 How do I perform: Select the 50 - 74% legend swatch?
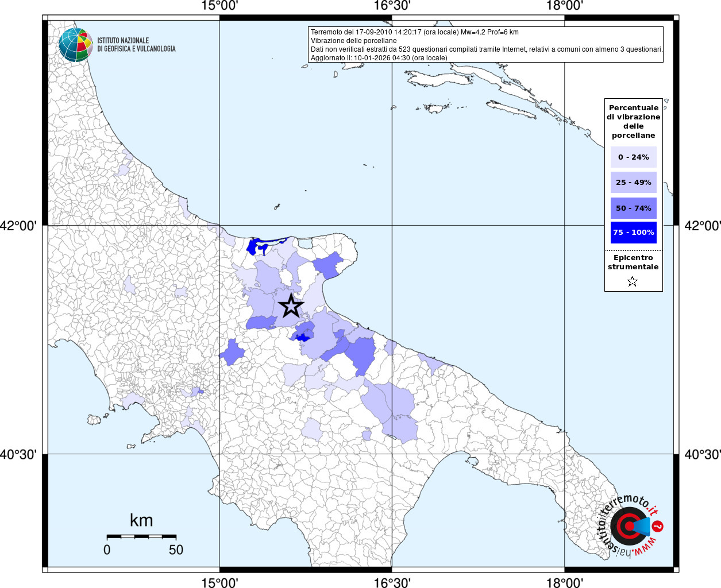coord(634,208)
